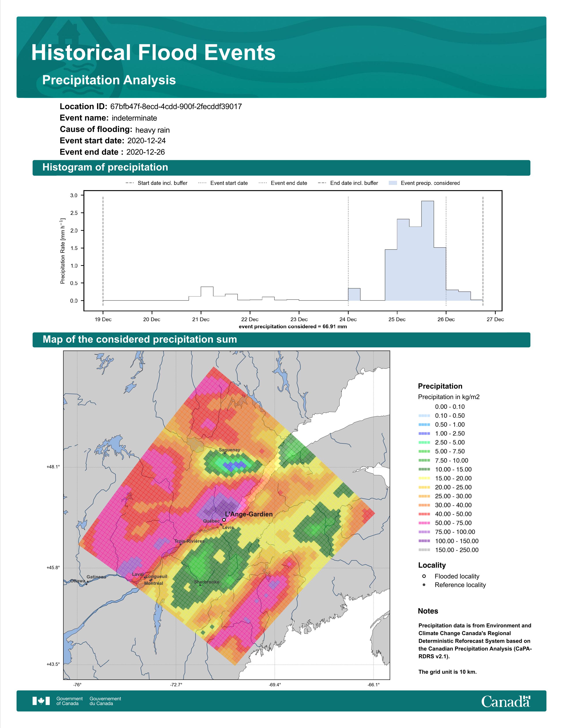The width and height of the screenshot is (563, 728).
Task: Click the Start date incl. buffer legend entry
Action: (x=157, y=183)
